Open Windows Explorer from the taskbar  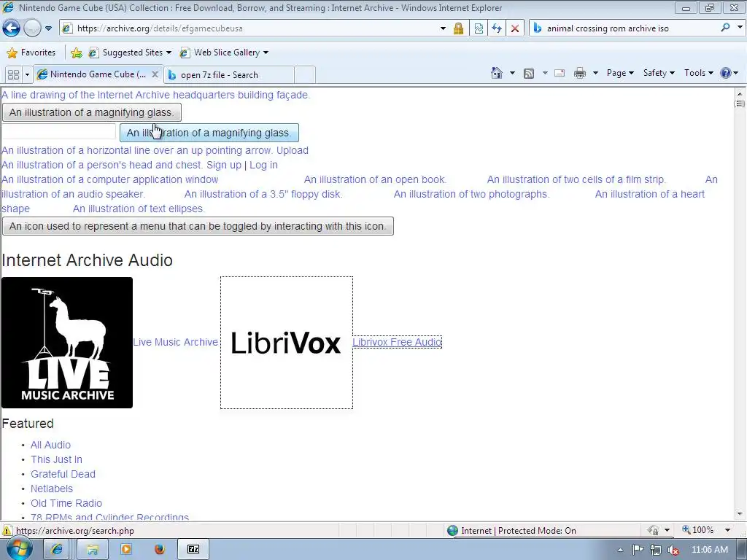point(92,550)
